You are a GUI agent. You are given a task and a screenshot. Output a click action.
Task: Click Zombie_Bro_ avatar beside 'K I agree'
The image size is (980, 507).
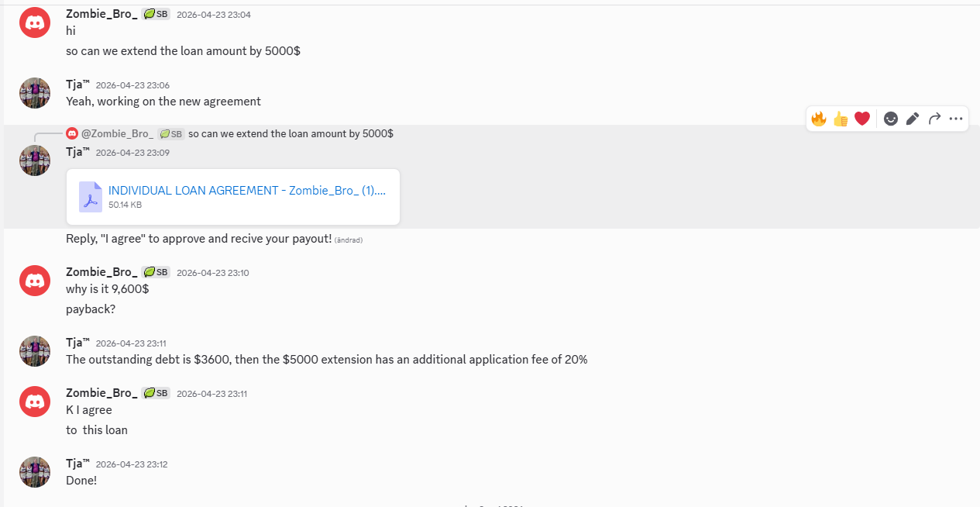[x=35, y=402]
